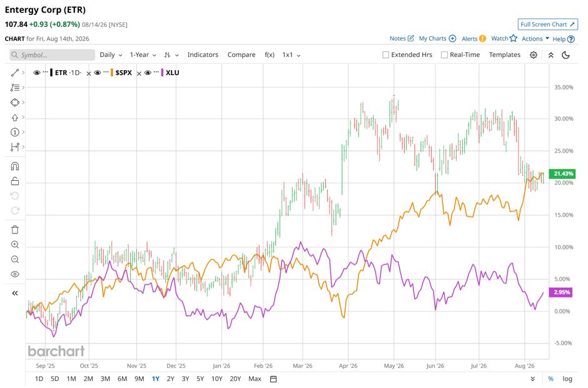Hide the $SPX series with its eye icon
The height and width of the screenshot is (388, 588).
(98, 73)
